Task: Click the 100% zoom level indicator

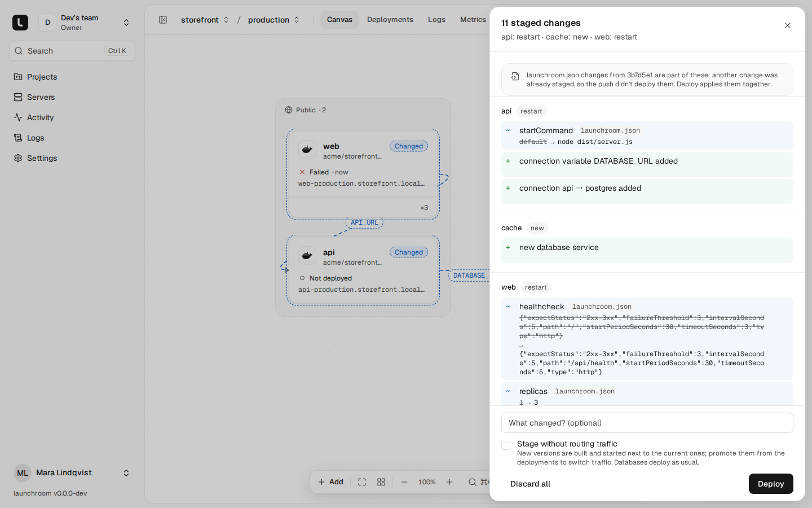Action: coord(427,482)
